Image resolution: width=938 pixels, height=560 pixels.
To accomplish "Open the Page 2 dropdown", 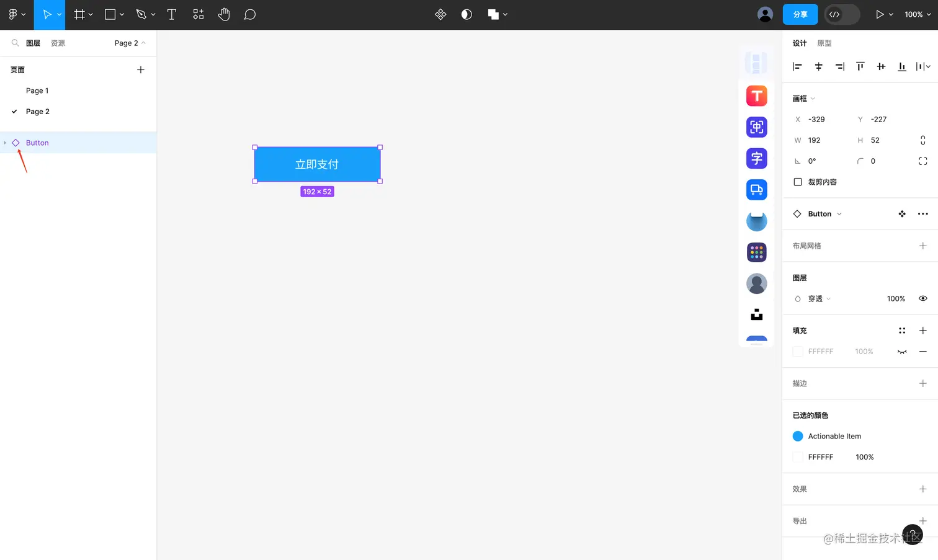I will (130, 43).
